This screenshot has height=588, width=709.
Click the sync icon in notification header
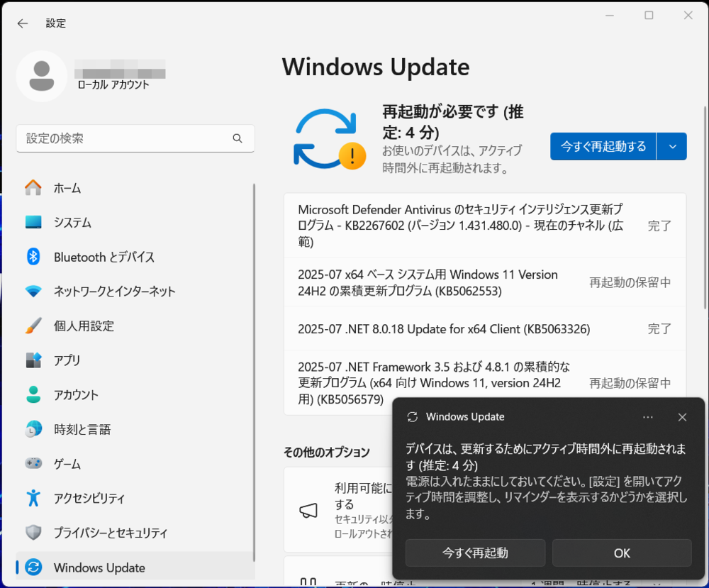413,417
